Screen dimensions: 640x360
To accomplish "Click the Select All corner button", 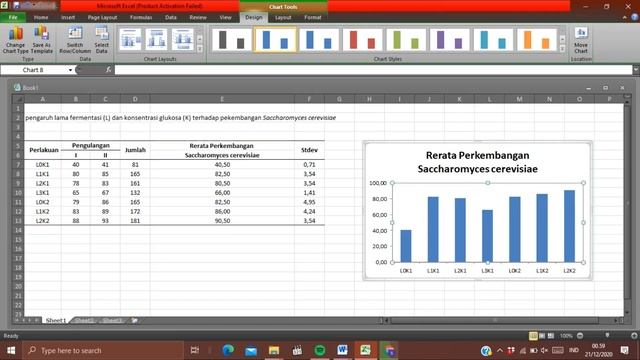I will coord(18,99).
